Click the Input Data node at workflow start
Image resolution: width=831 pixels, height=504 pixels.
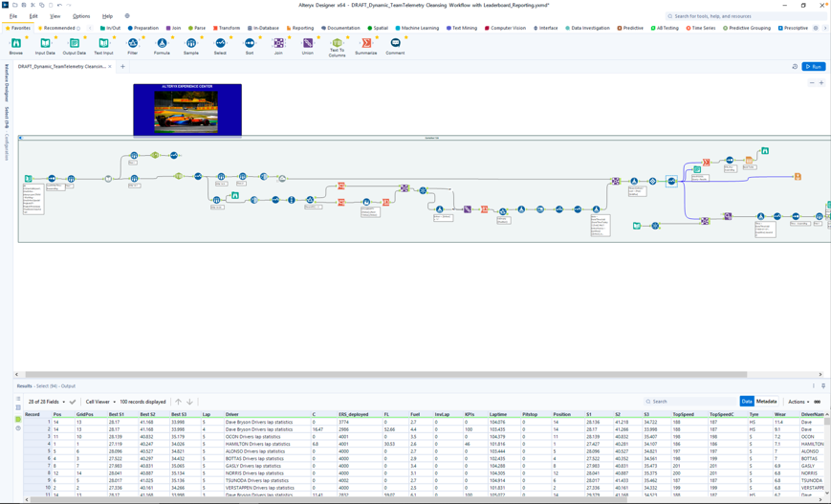28,179
